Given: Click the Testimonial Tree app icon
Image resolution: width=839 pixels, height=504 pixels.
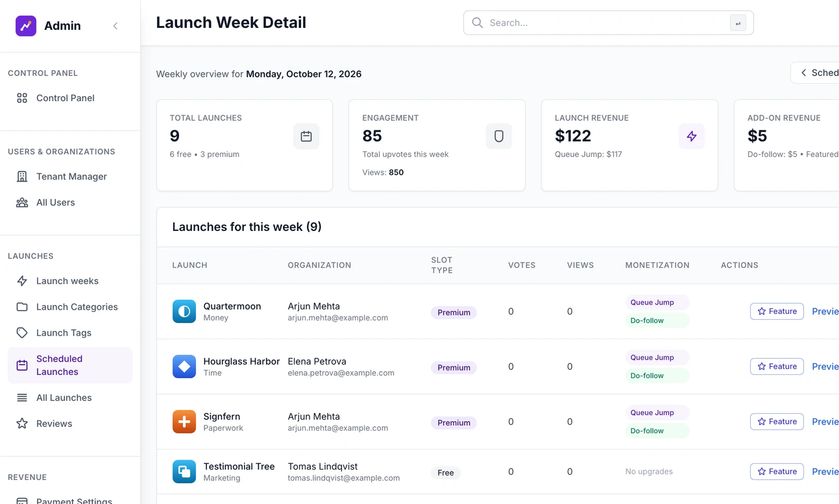Looking at the screenshot, I should pos(184,472).
